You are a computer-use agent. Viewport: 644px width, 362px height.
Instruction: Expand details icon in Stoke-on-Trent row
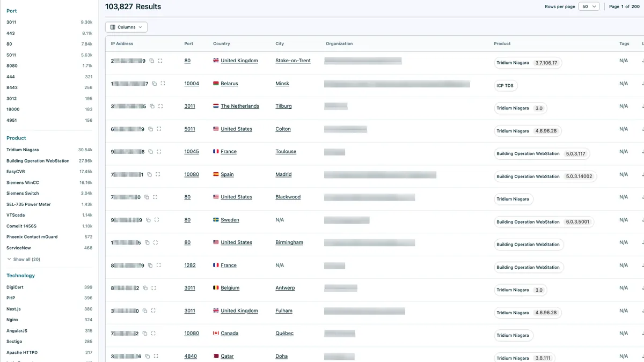coord(160,61)
